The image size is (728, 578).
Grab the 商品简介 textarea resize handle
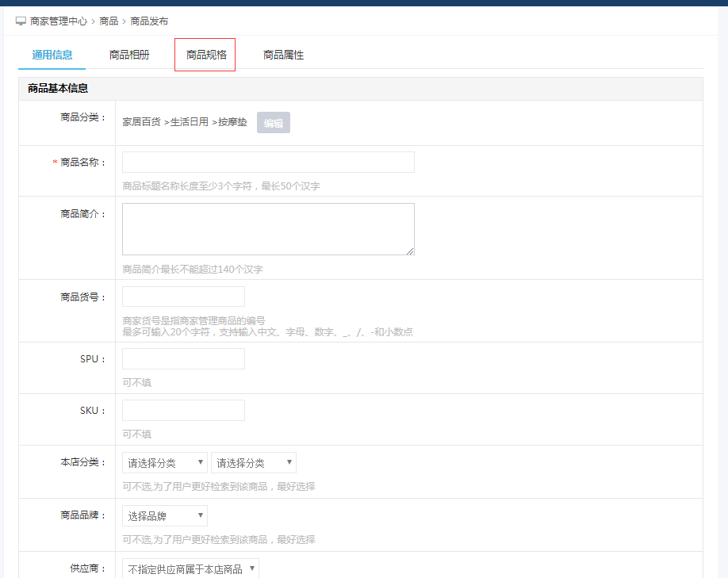[411, 251]
